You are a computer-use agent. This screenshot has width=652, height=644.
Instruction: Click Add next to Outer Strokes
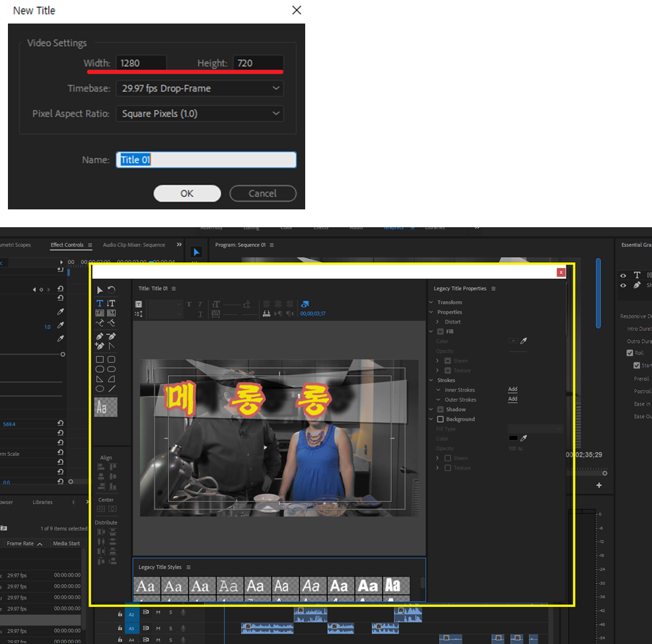(x=513, y=399)
